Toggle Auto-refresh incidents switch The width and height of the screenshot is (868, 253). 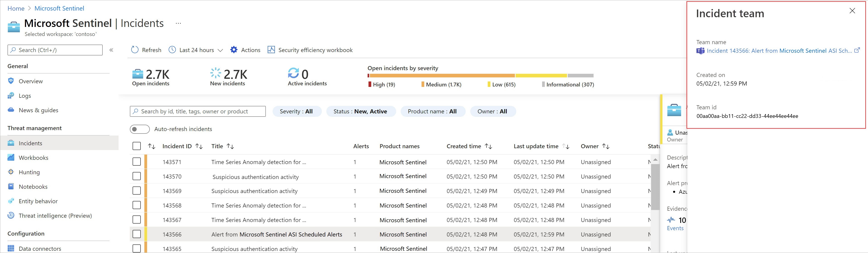click(x=140, y=129)
